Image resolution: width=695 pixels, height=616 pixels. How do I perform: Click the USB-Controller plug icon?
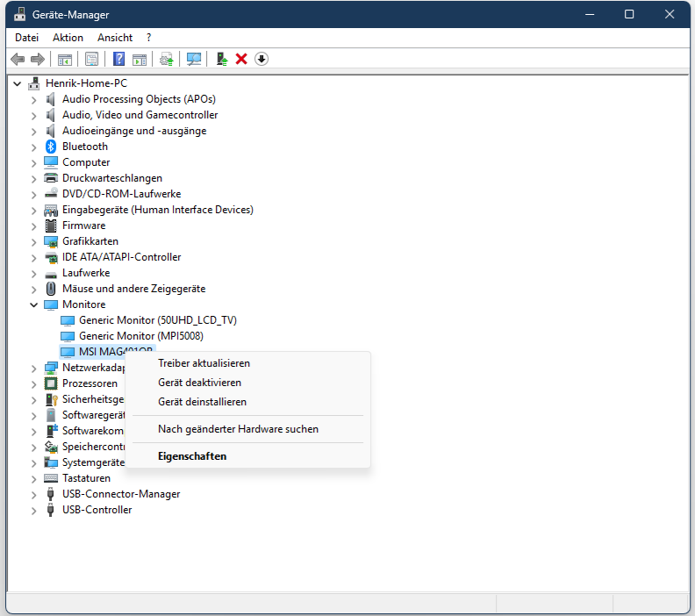point(51,510)
